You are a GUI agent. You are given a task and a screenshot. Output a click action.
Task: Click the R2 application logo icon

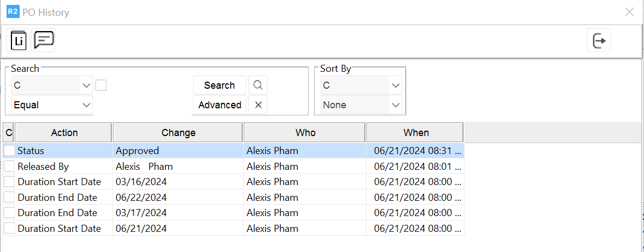pos(13,12)
